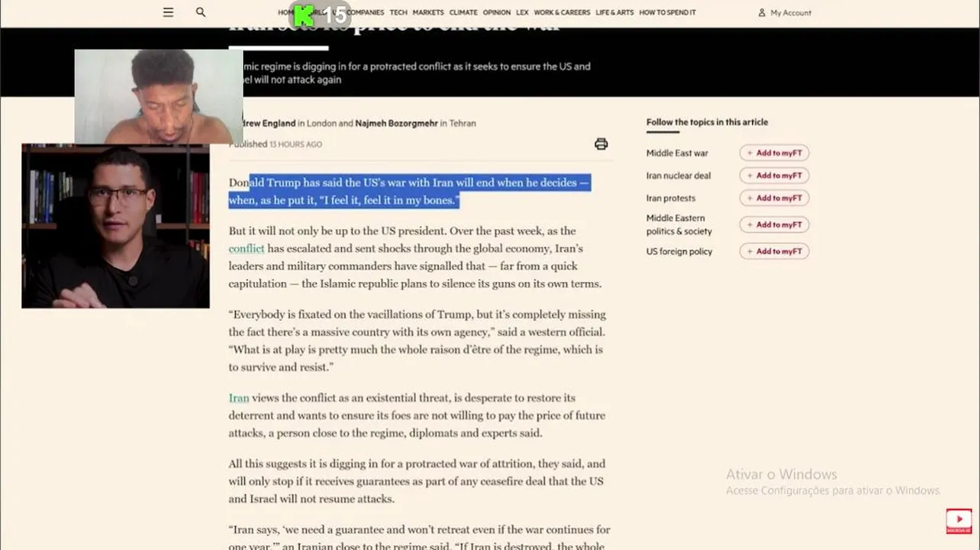
Task: Open the green 'Iran' link in paragraph
Action: click(x=239, y=398)
